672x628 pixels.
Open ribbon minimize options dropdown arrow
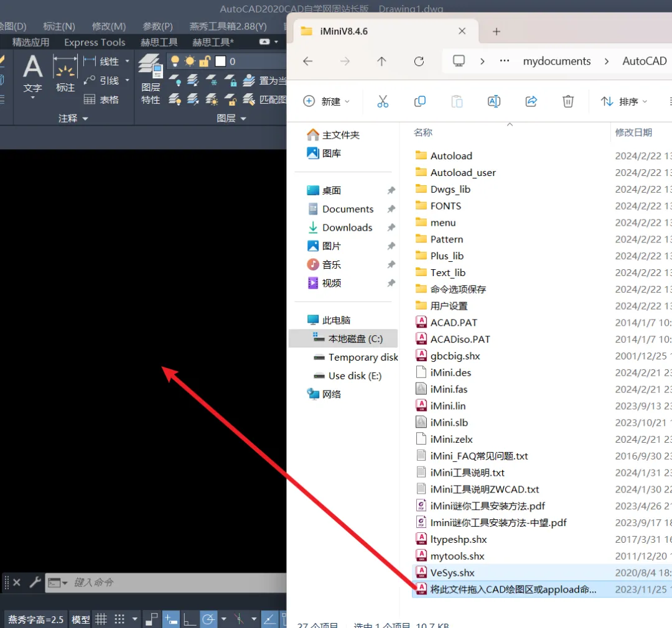pyautogui.click(x=276, y=42)
